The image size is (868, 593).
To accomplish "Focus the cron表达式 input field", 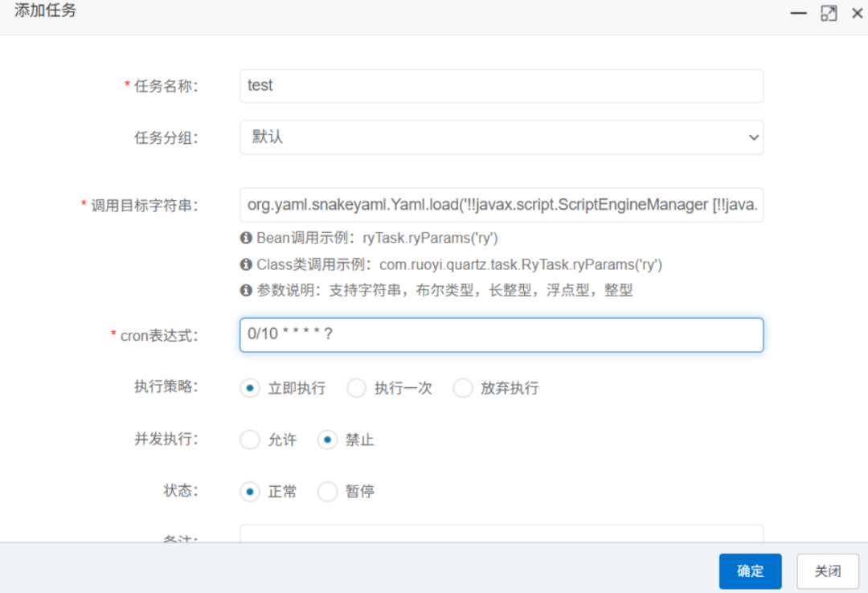I will 502,335.
